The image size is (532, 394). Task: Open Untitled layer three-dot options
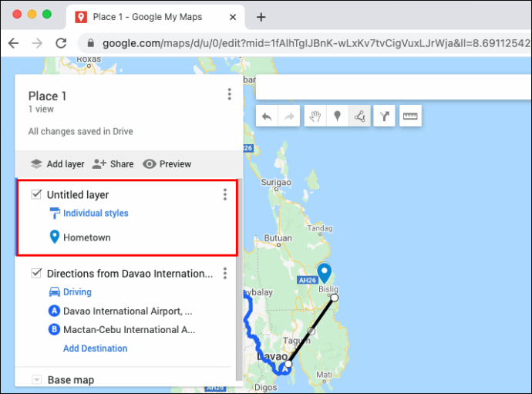pyautogui.click(x=224, y=195)
